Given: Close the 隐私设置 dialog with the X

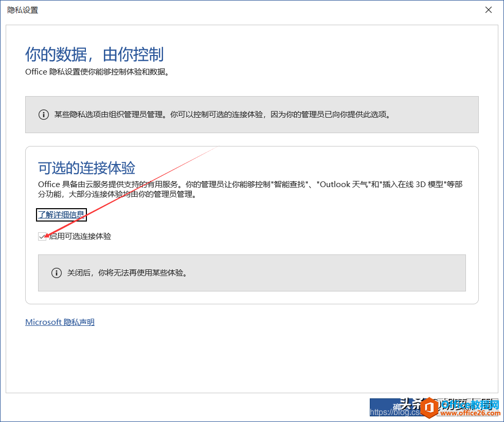Looking at the screenshot, I should 488,10.
